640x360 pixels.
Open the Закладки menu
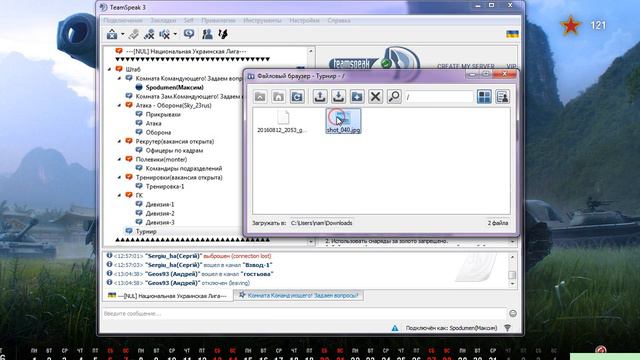click(163, 20)
